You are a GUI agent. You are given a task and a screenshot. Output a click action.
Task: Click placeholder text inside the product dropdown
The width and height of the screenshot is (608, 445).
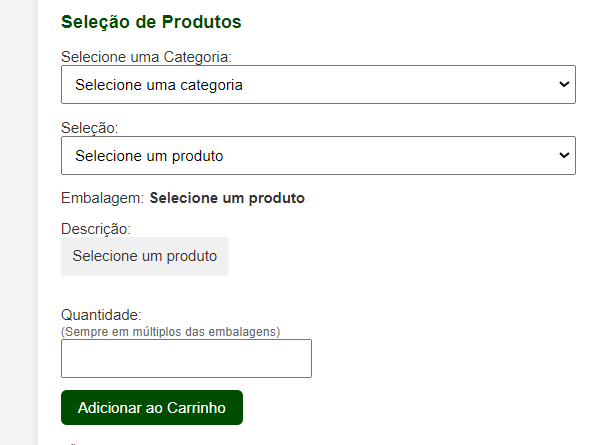(x=149, y=156)
